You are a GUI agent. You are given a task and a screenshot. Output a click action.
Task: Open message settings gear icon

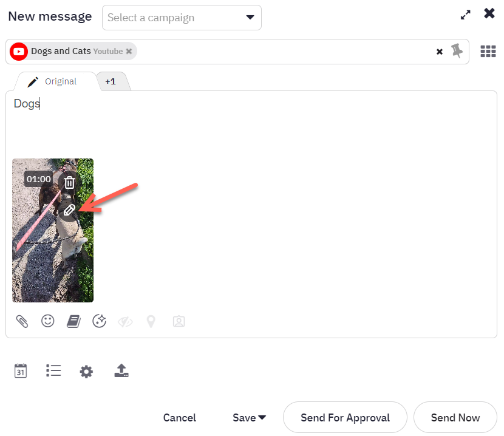pyautogui.click(x=86, y=372)
